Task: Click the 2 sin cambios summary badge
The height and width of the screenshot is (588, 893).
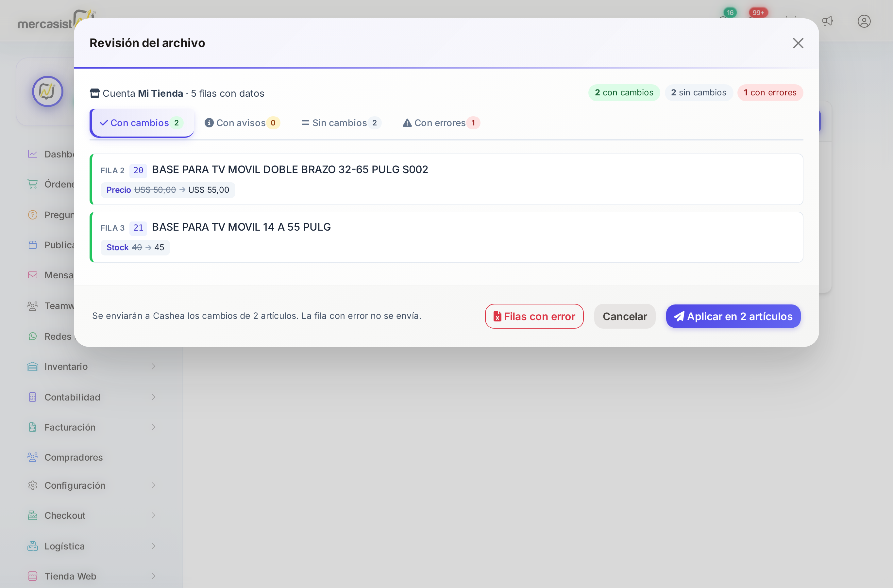Action: [698, 93]
